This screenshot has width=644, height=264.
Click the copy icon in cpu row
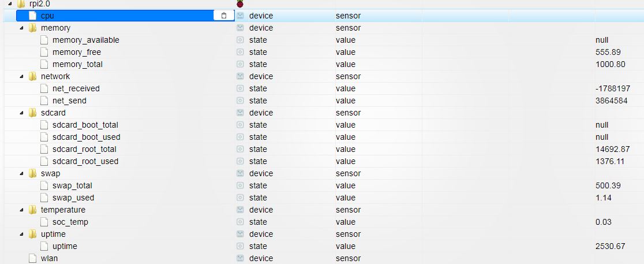(x=224, y=16)
